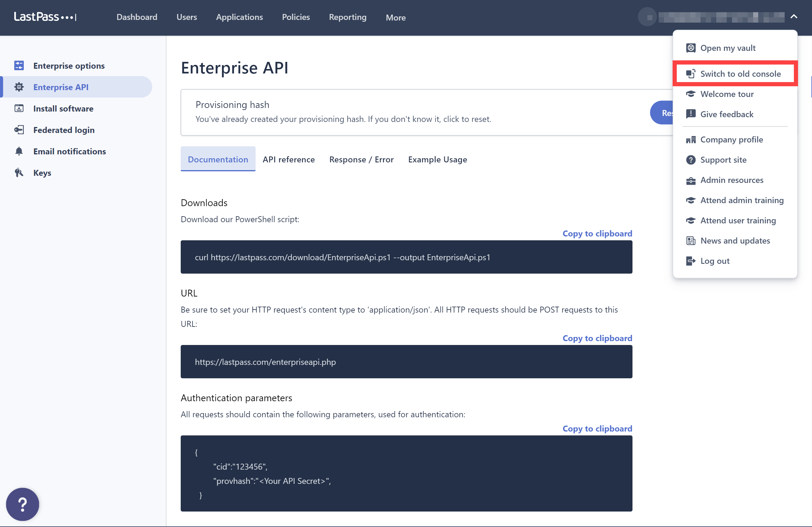The height and width of the screenshot is (527, 812).
Task: Copy authentication parameters to clipboard
Action: click(597, 428)
